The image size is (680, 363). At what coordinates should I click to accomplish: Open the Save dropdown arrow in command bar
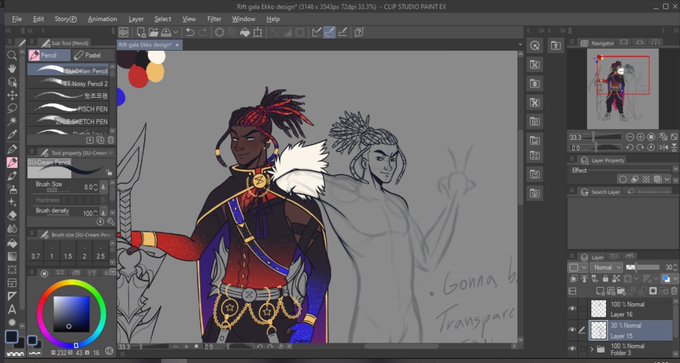point(176,32)
